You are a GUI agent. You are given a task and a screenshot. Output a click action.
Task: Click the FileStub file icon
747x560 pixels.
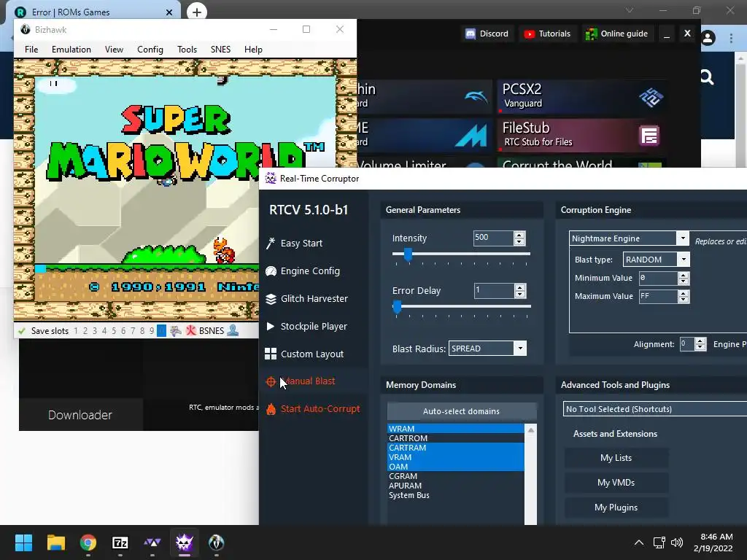tap(649, 136)
